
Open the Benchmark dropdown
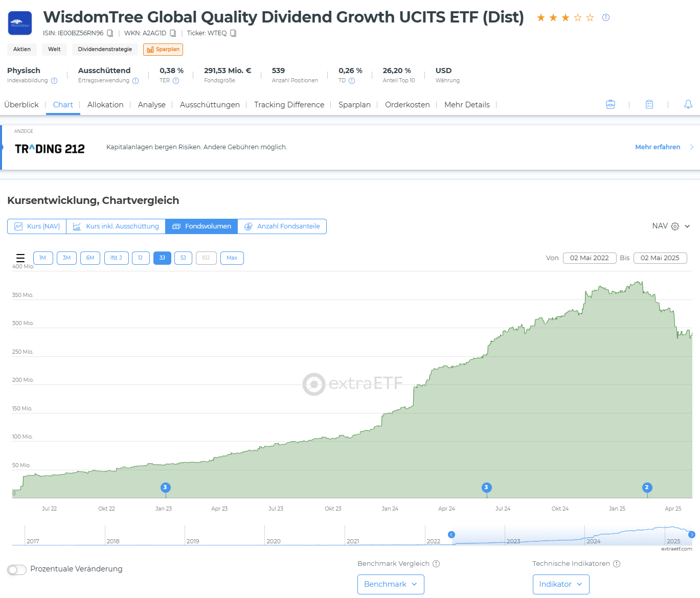391,584
